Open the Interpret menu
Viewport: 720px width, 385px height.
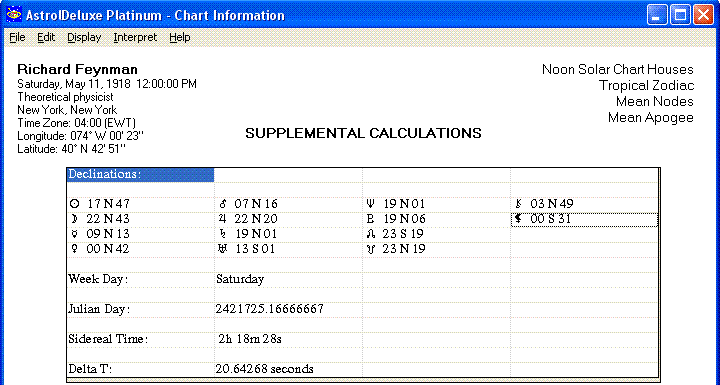click(x=135, y=37)
